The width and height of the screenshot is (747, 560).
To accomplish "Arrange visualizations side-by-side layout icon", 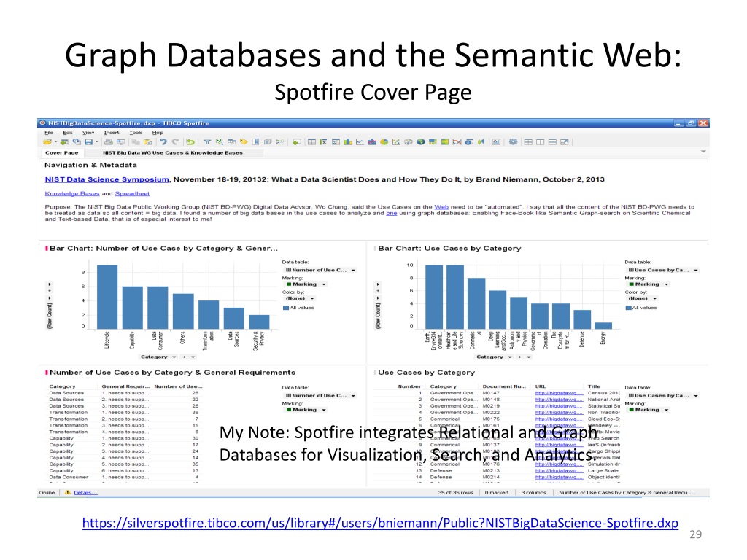I will 541,142.
